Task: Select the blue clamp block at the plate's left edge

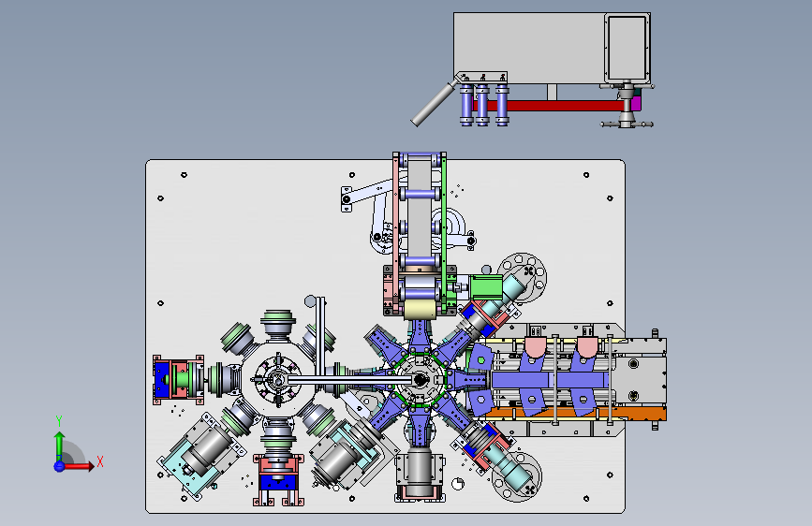Action: [162, 379]
